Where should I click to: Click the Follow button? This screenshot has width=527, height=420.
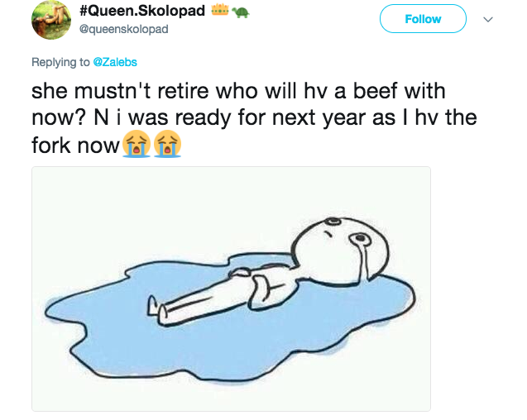[x=423, y=19]
